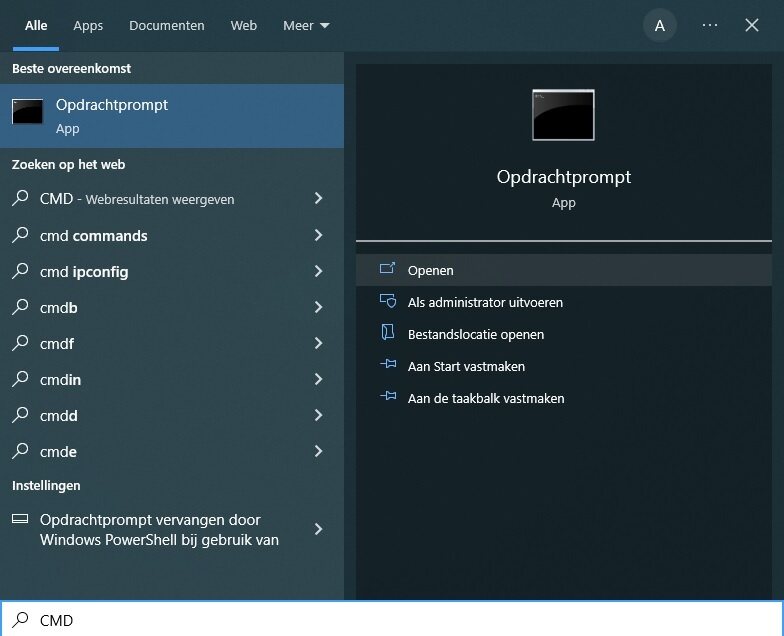The width and height of the screenshot is (784, 636).
Task: Switch to the Documenten tab
Action: click(x=166, y=26)
